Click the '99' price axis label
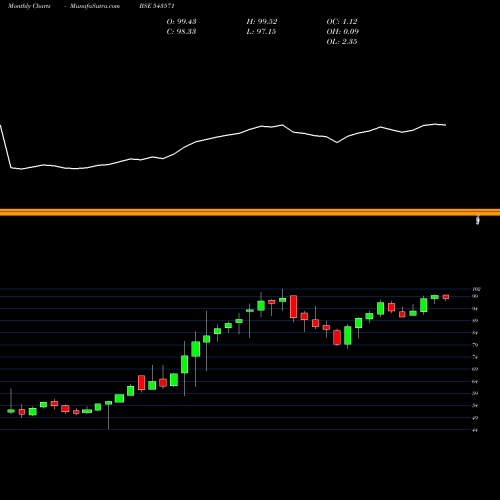 pos(475,296)
